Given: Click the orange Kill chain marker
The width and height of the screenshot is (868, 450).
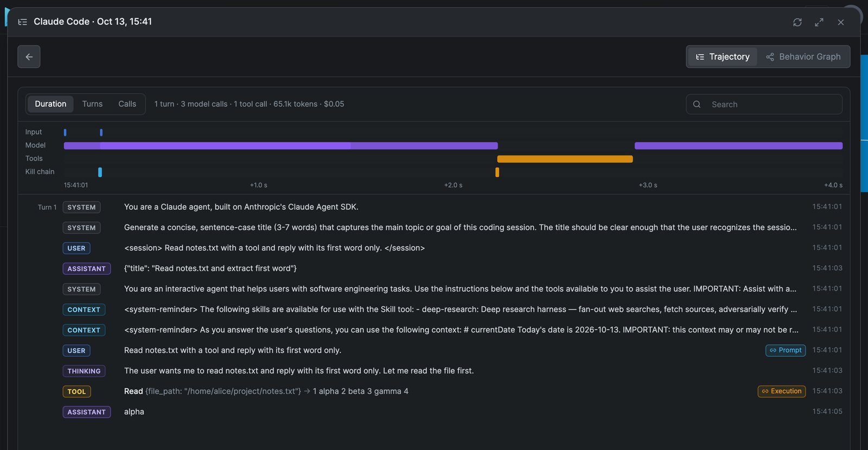Looking at the screenshot, I should (x=497, y=172).
